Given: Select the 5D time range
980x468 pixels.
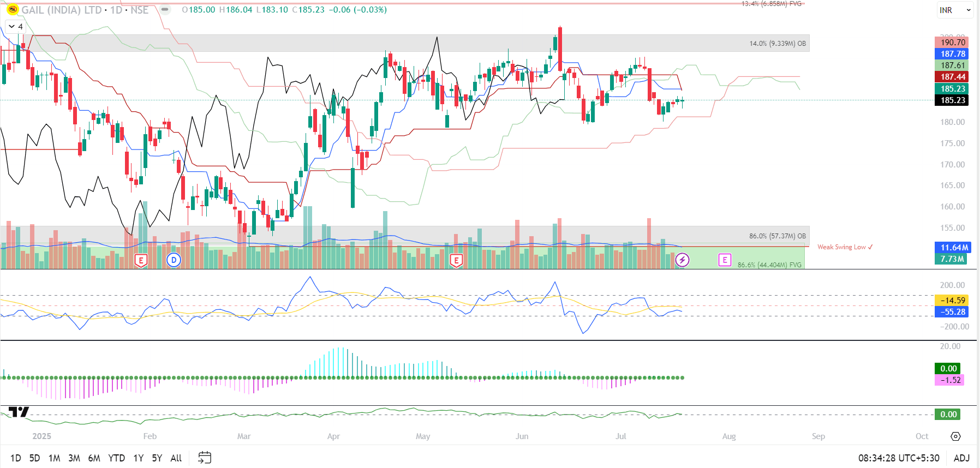Looking at the screenshot, I should [34, 458].
